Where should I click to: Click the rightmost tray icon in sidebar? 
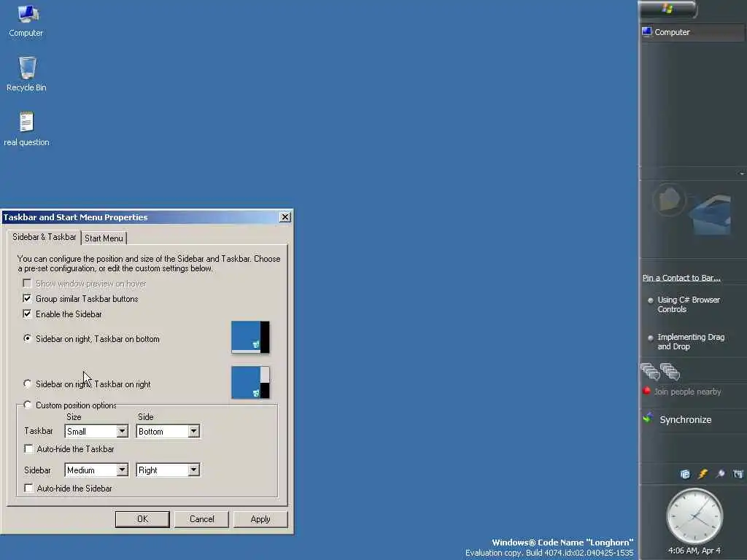[x=738, y=474]
